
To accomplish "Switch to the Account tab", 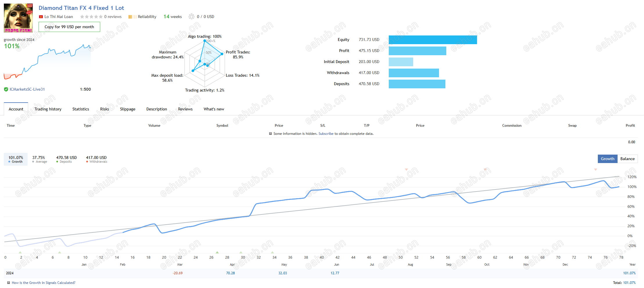I will [16, 109].
